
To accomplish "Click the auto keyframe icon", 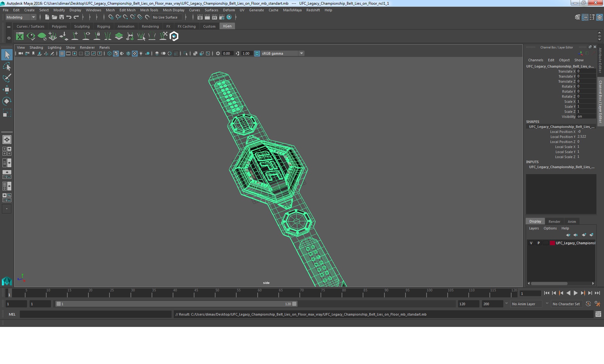I will click(x=588, y=304).
